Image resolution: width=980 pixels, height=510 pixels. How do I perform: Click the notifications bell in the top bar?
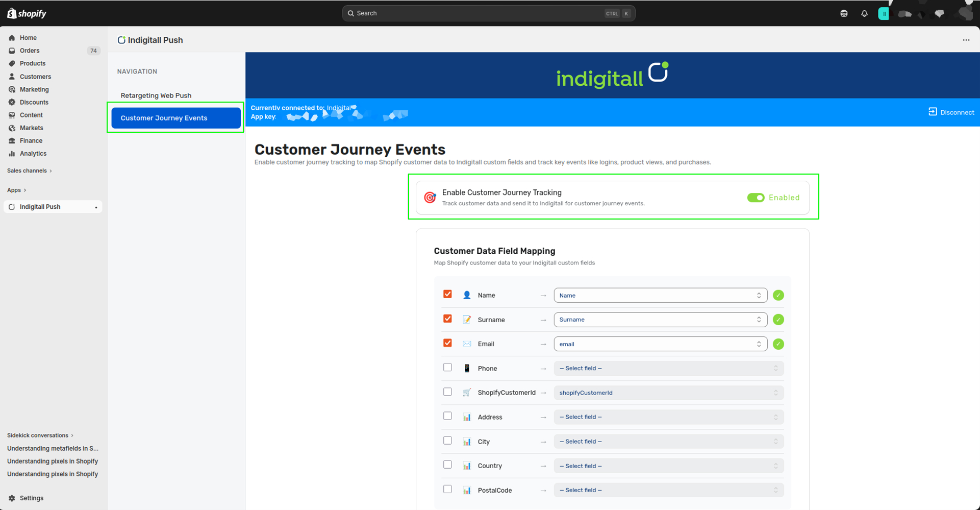(864, 13)
